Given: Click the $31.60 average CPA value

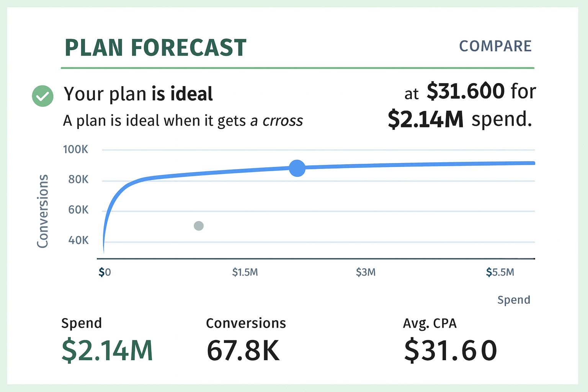Looking at the screenshot, I should [451, 350].
